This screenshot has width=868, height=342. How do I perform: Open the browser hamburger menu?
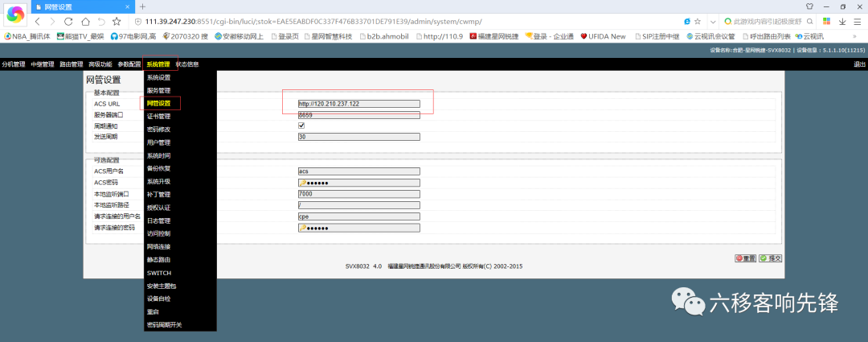[858, 22]
